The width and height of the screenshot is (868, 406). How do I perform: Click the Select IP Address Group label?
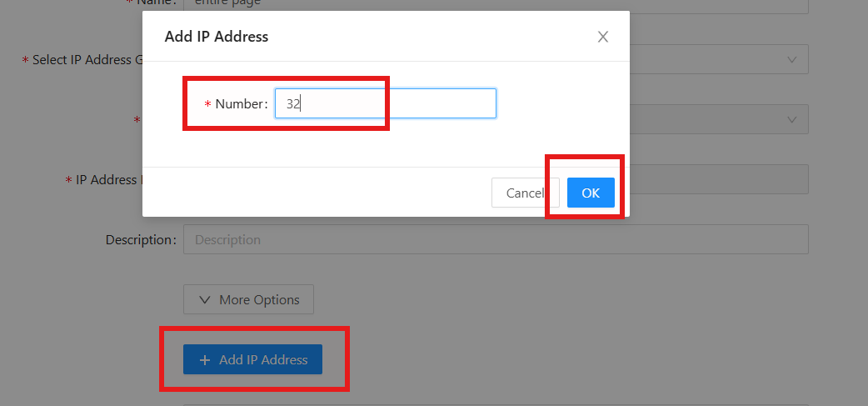(82, 60)
